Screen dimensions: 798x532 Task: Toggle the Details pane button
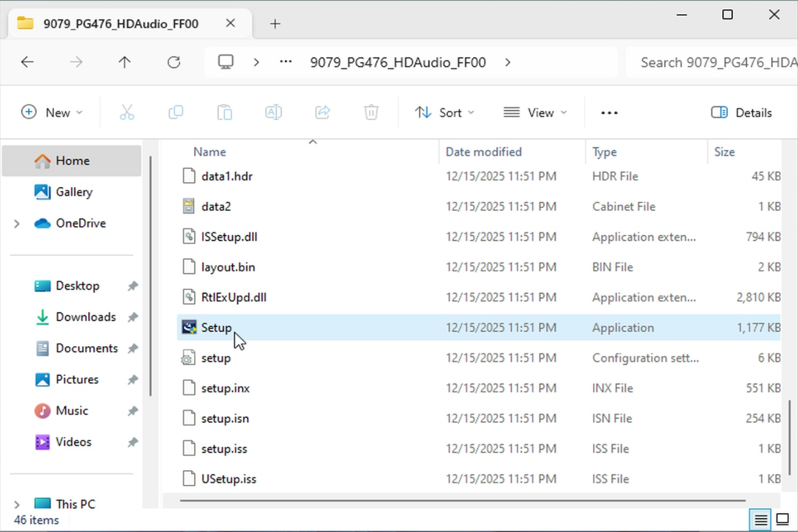click(x=741, y=113)
